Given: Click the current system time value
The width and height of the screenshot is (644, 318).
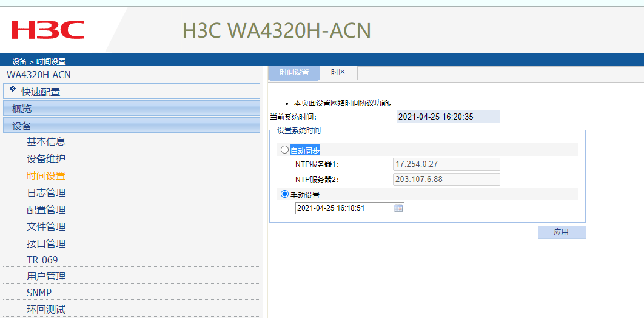Looking at the screenshot, I should (449, 117).
